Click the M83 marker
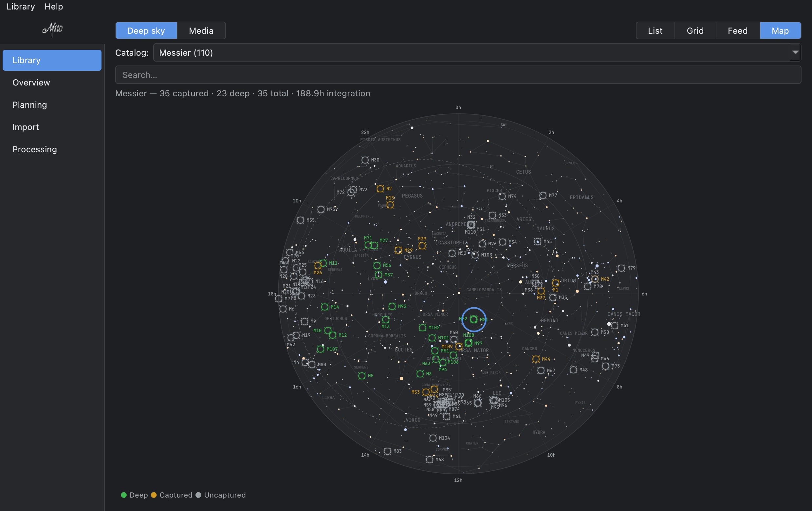 pos(387,451)
